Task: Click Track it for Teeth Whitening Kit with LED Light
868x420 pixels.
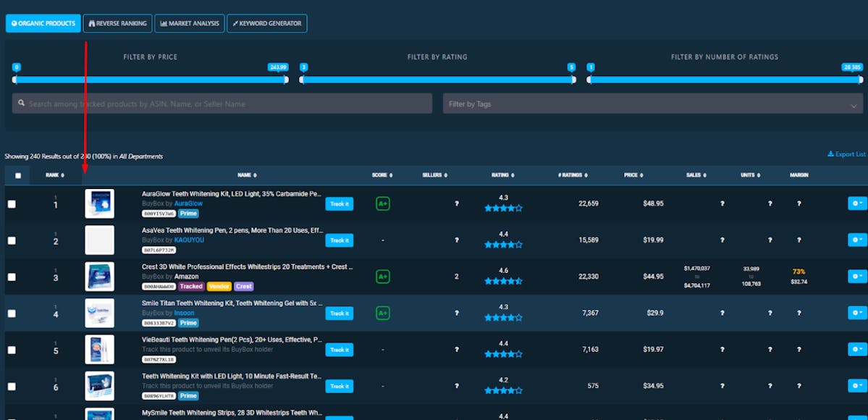Action: (340, 386)
